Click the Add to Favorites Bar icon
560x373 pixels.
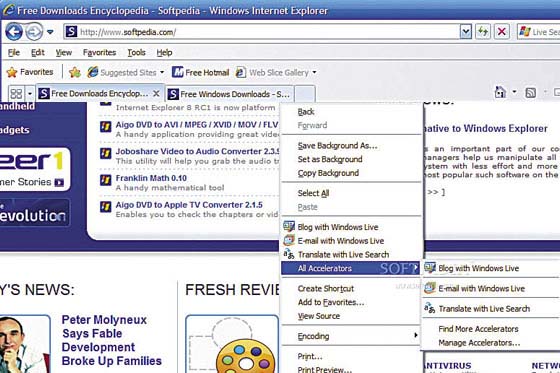pos(75,73)
